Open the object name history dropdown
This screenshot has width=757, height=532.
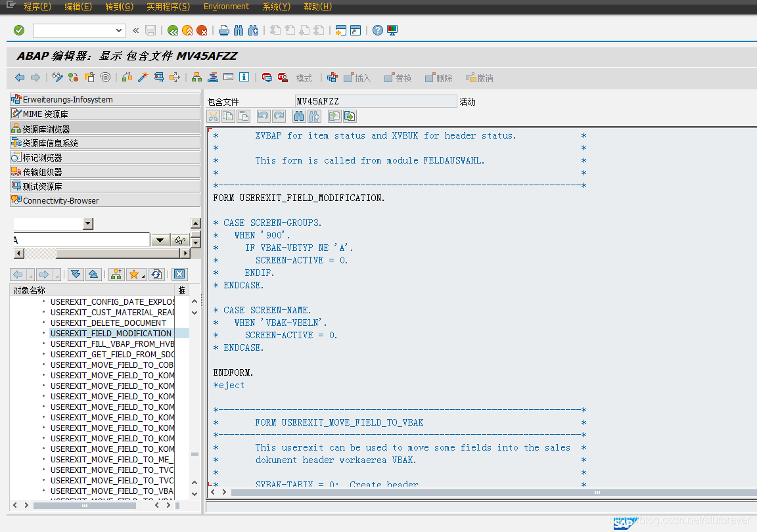(x=160, y=240)
